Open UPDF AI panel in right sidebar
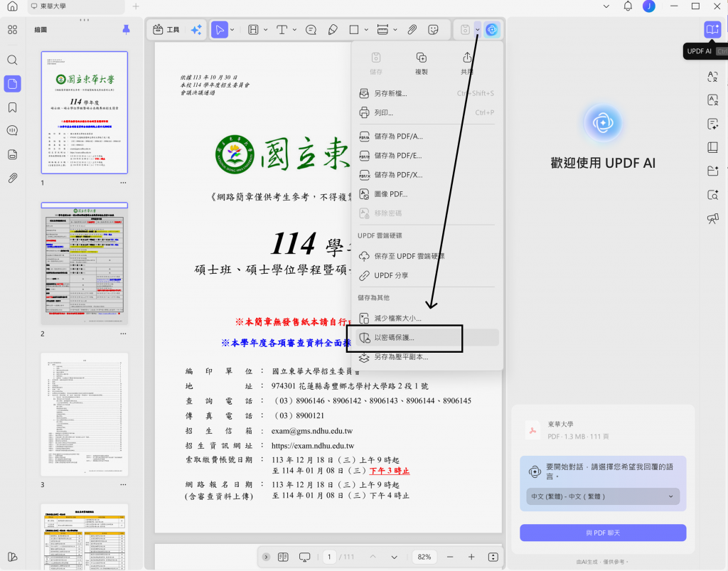The height and width of the screenshot is (571, 728). pyautogui.click(x=712, y=30)
